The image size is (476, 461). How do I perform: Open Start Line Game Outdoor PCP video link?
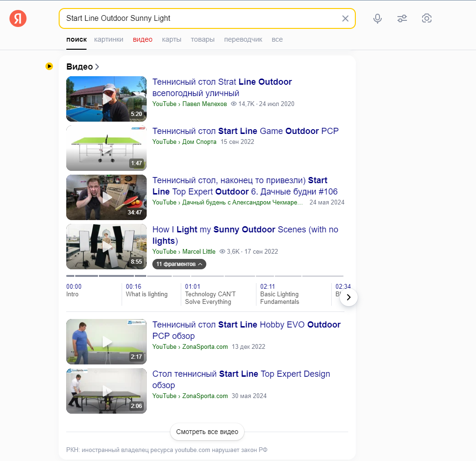(x=245, y=131)
